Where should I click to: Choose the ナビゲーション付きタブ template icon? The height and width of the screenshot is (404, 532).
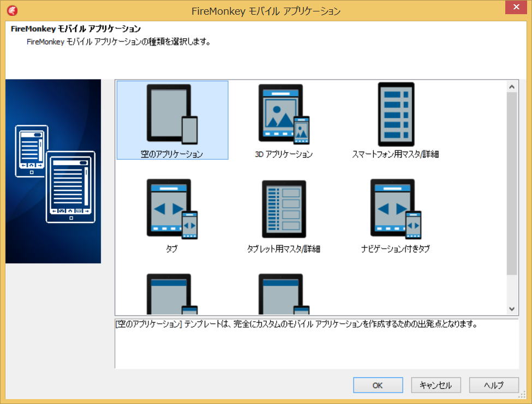coord(396,209)
